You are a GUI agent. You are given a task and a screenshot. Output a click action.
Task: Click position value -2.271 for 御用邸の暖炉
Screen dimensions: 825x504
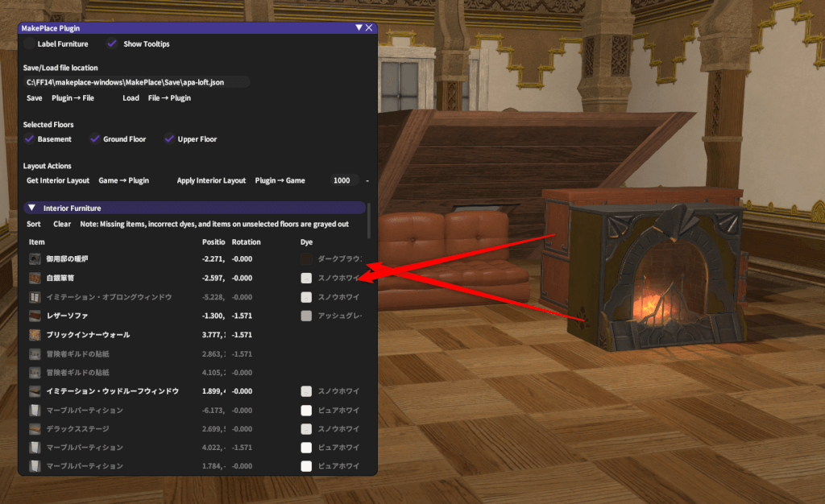click(214, 258)
